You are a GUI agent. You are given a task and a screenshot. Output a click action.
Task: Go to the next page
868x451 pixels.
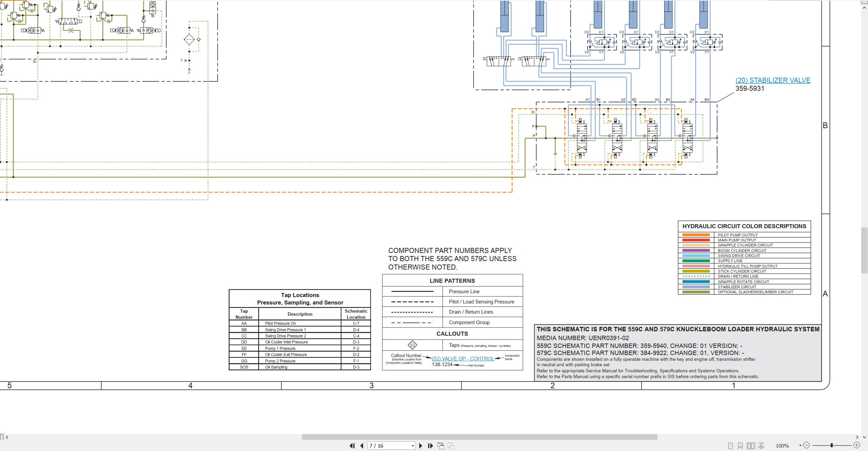point(421,446)
